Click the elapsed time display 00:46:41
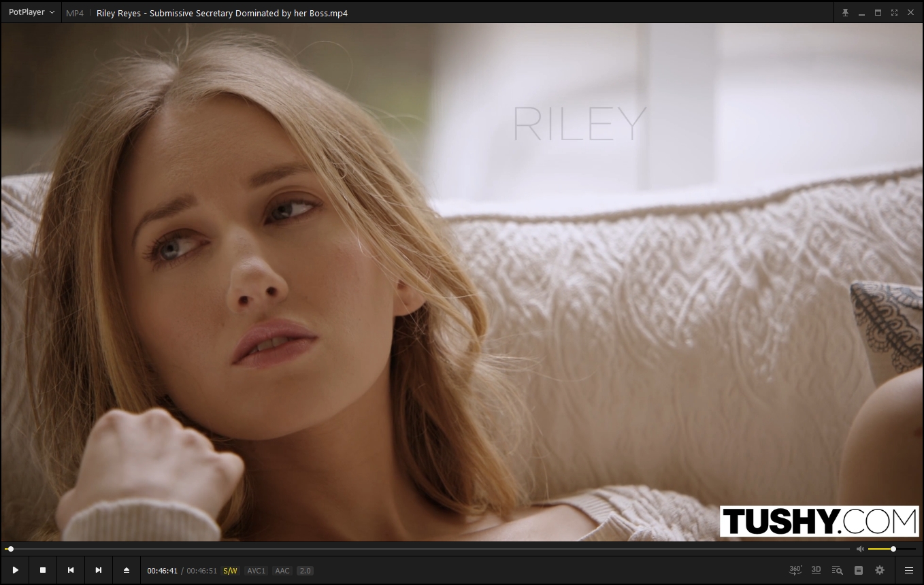The width and height of the screenshot is (924, 585). pyautogui.click(x=162, y=571)
